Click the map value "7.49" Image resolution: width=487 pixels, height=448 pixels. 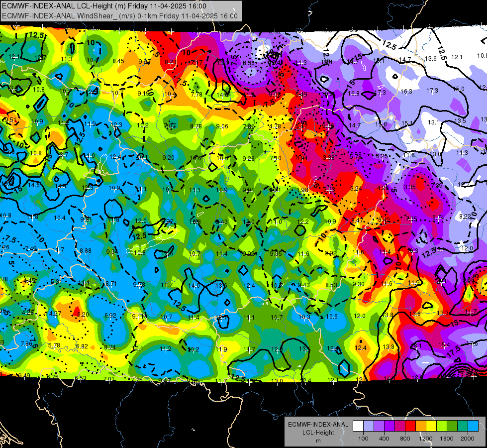click(31, 249)
